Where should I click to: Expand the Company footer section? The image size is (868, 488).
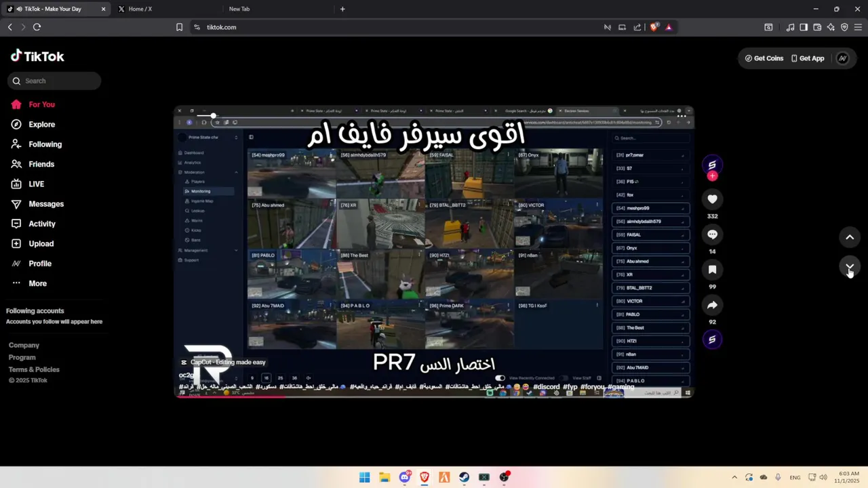pos(24,345)
